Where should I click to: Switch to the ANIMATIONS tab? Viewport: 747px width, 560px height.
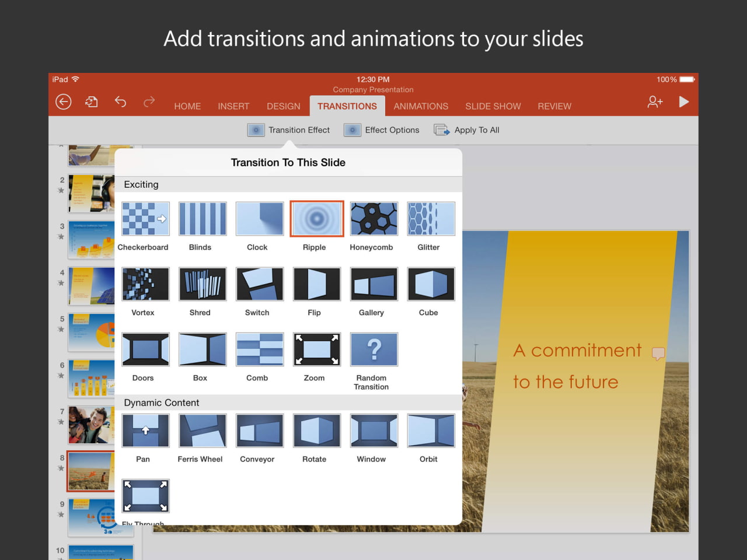421,106
